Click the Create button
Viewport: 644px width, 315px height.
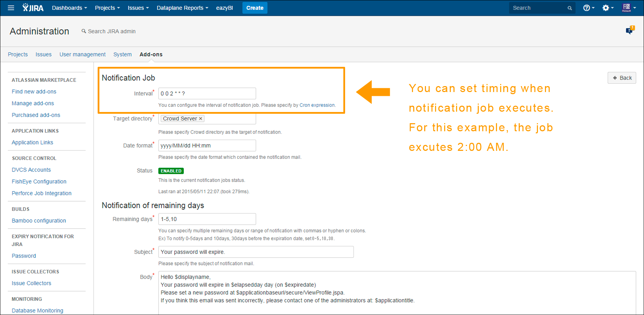(x=254, y=8)
